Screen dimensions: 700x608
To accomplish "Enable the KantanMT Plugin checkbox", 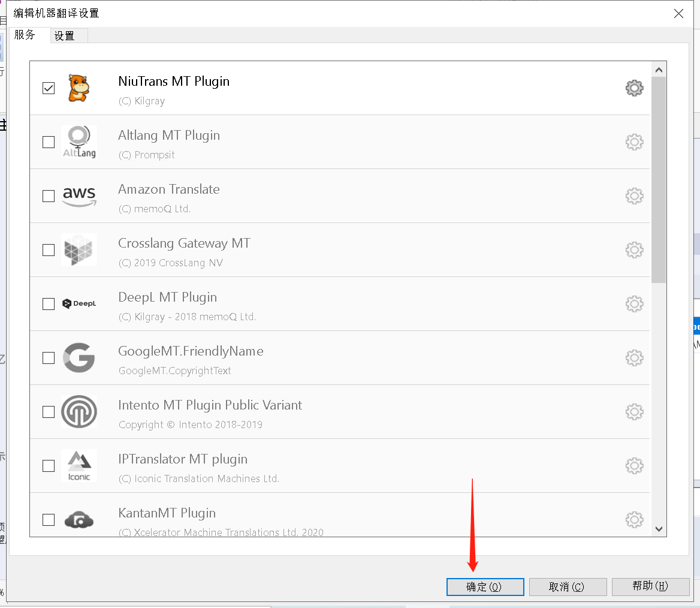I will click(x=48, y=519).
